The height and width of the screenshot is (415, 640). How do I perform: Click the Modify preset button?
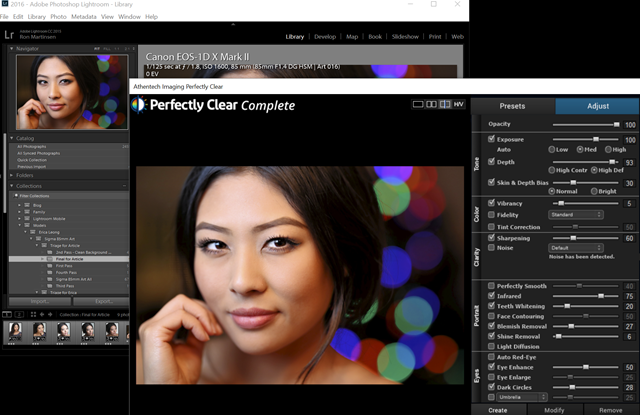click(554, 410)
